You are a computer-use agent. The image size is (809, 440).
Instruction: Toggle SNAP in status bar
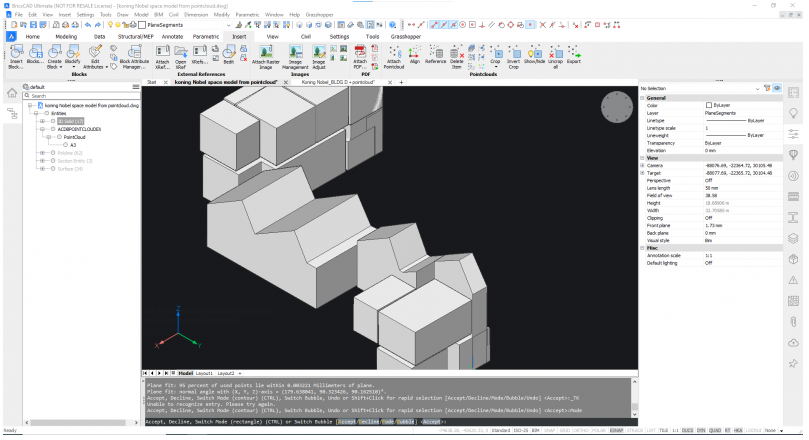(549, 430)
